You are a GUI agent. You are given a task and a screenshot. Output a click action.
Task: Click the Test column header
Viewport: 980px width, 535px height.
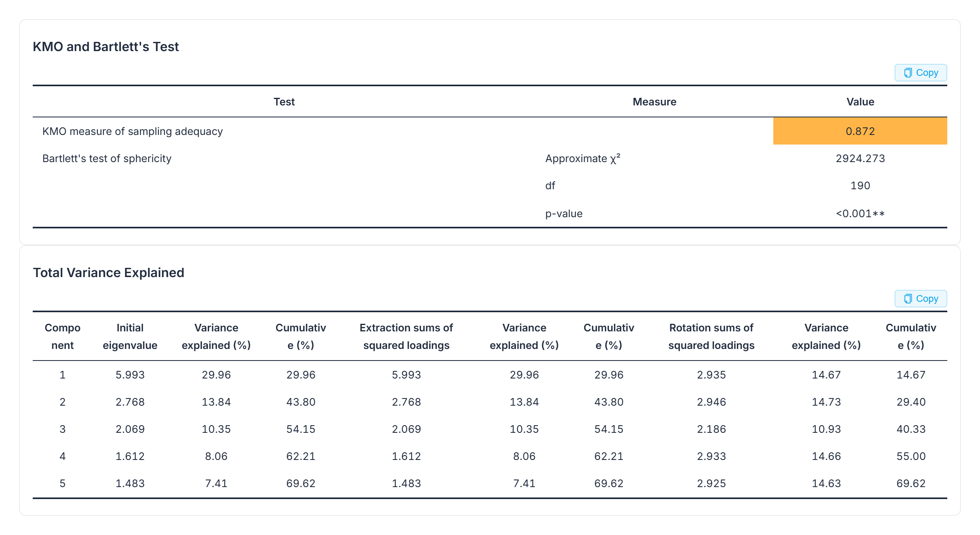tap(284, 102)
